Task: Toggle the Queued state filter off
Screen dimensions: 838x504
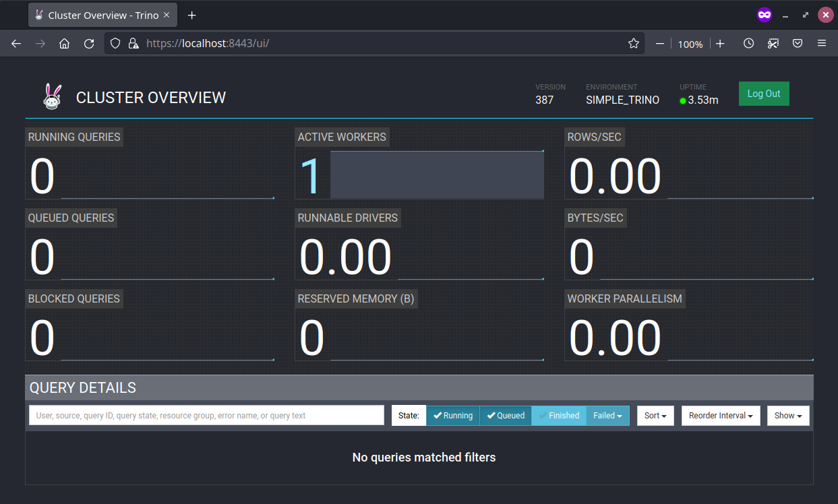Action: [505, 415]
